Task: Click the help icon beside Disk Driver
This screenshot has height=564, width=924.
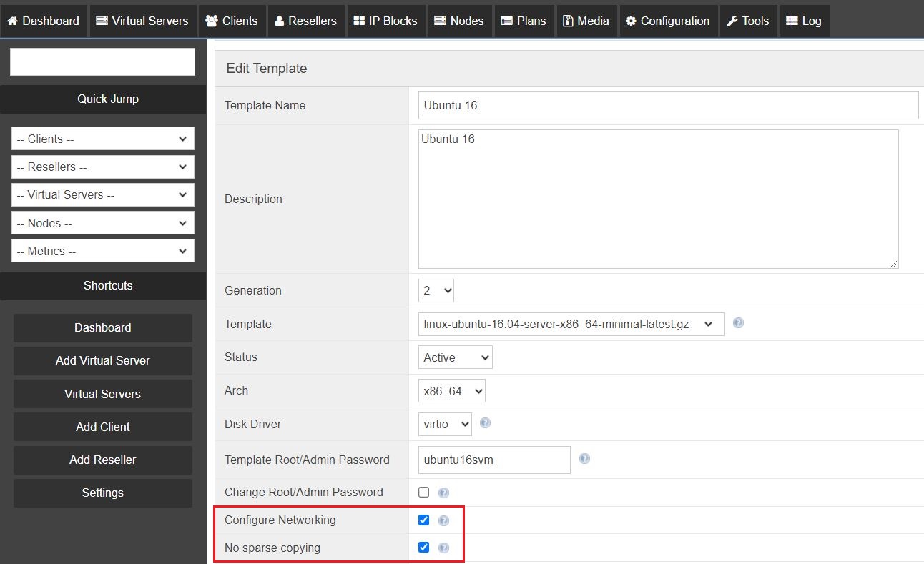Action: pyautogui.click(x=485, y=423)
